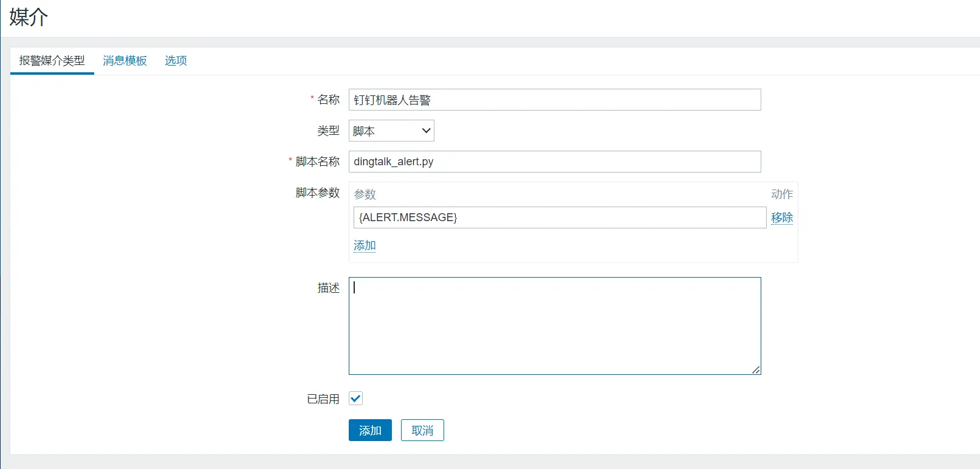
Task: Click the 脚本名称 field label
Action: (x=317, y=162)
